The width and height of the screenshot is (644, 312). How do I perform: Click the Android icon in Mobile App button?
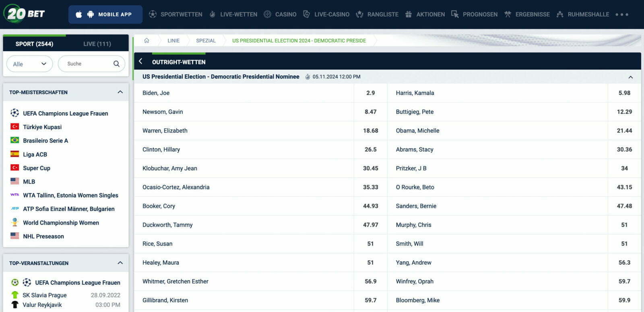91,14
